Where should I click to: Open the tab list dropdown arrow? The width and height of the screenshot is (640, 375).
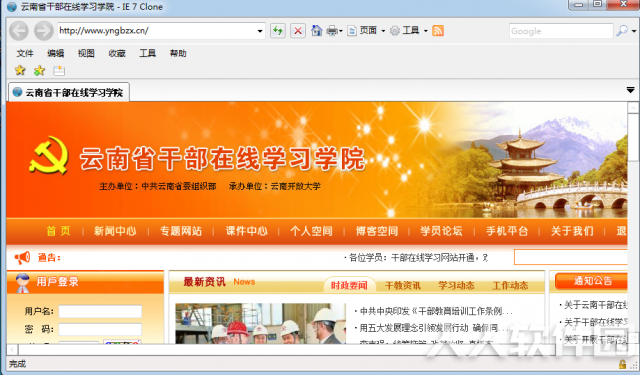click(631, 90)
